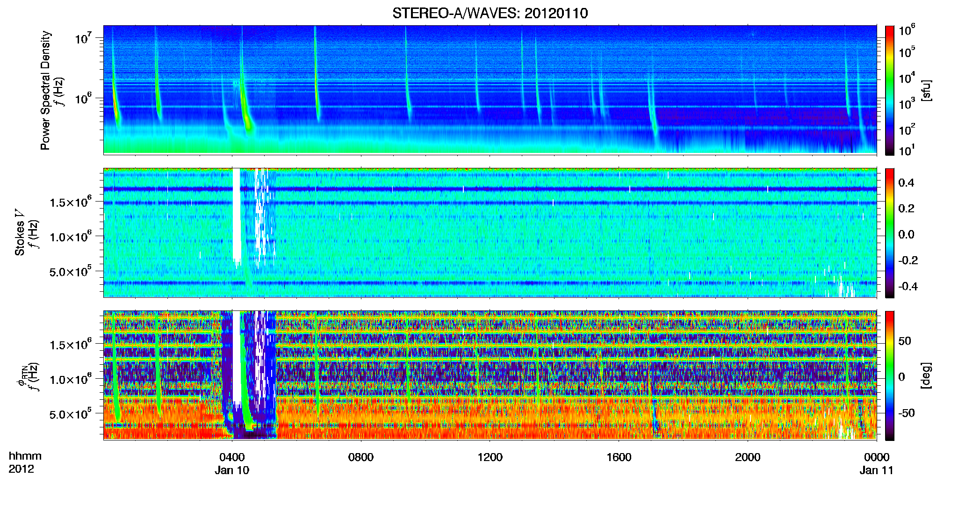Screen dimensions: 980x505
Task: Click the 10^6 value on sfu color bar
Action: (907, 30)
